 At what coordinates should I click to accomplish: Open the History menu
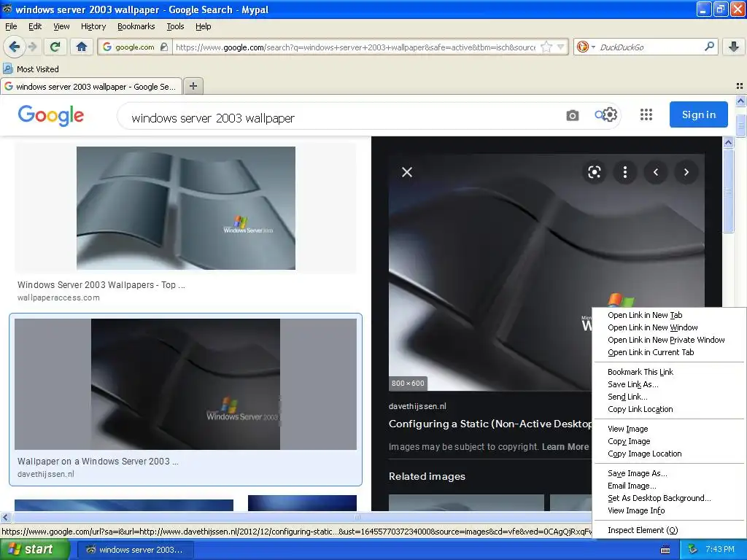coord(93,26)
